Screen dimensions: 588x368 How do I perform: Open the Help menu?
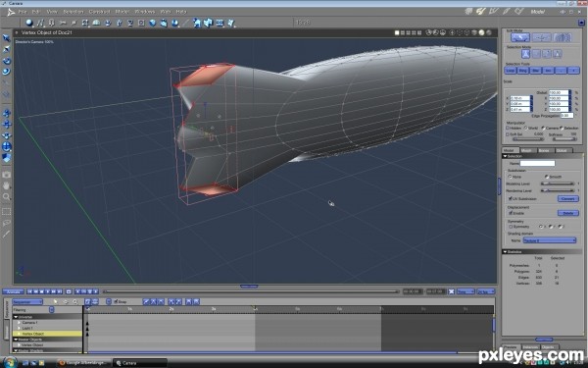[181, 12]
